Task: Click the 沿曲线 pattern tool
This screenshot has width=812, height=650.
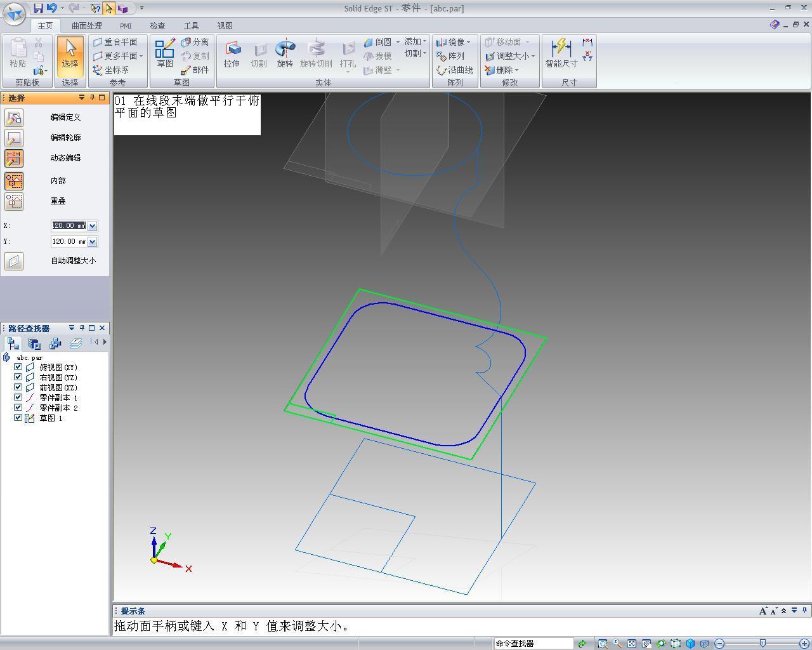Action: [455, 70]
